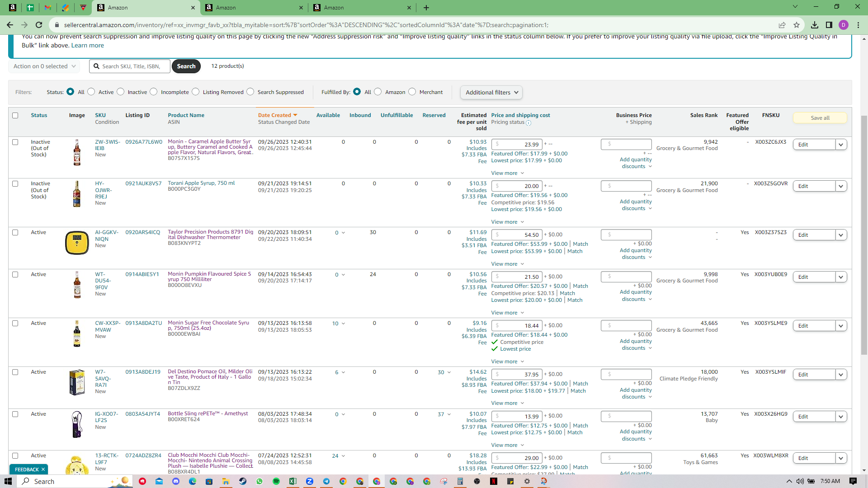Open Netflix from the taskbar
Screen dimensions: 868x488
[x=494, y=481]
